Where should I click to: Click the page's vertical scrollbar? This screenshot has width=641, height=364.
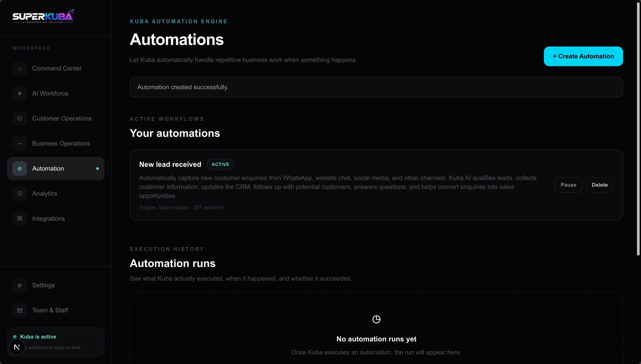click(x=638, y=129)
